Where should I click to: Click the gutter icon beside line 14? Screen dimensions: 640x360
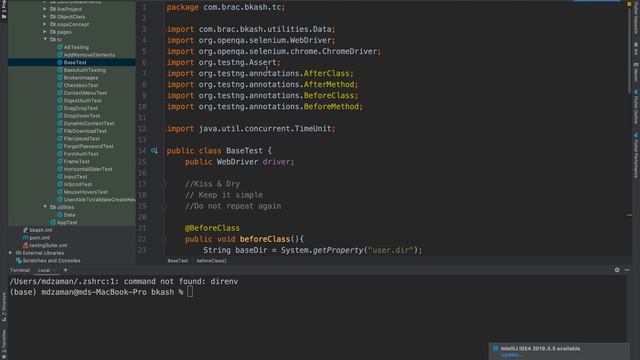pyautogui.click(x=154, y=151)
